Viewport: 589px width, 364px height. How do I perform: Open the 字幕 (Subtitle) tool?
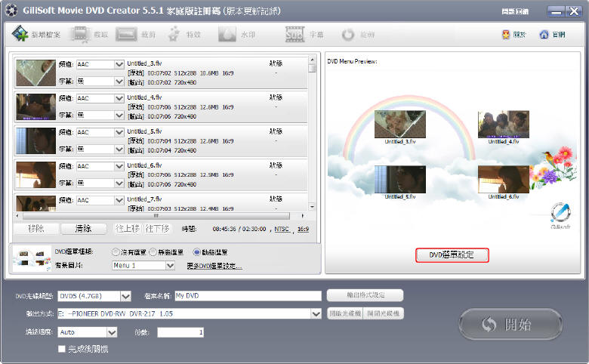coord(294,35)
